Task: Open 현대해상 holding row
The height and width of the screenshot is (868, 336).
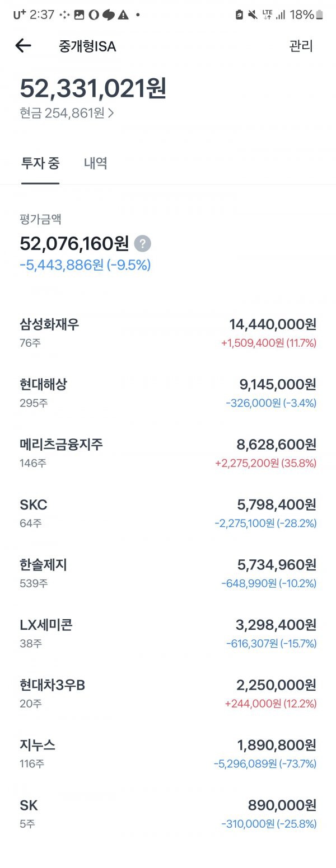Action: [168, 393]
